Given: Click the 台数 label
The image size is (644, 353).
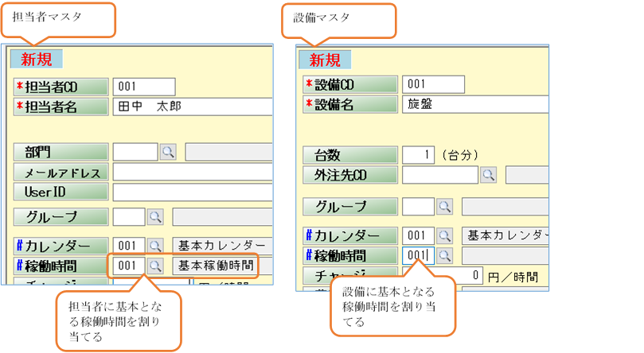Looking at the screenshot, I should coord(350,155).
